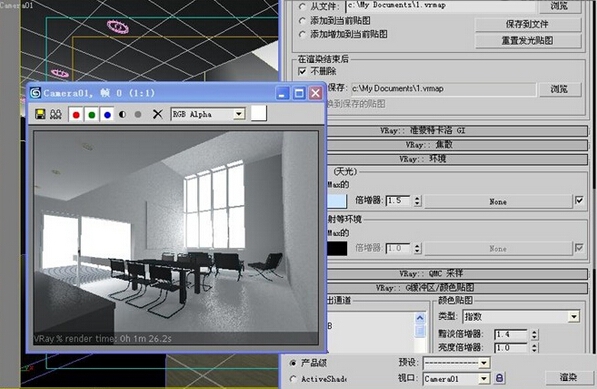Image resolution: width=597 pixels, height=389 pixels.
Task: Click the 重置发光贴图 button
Action: click(528, 40)
